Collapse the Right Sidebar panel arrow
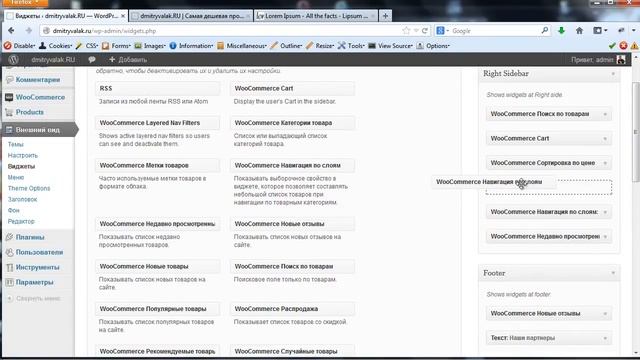Viewport: 640px width, 360px height. point(613,74)
